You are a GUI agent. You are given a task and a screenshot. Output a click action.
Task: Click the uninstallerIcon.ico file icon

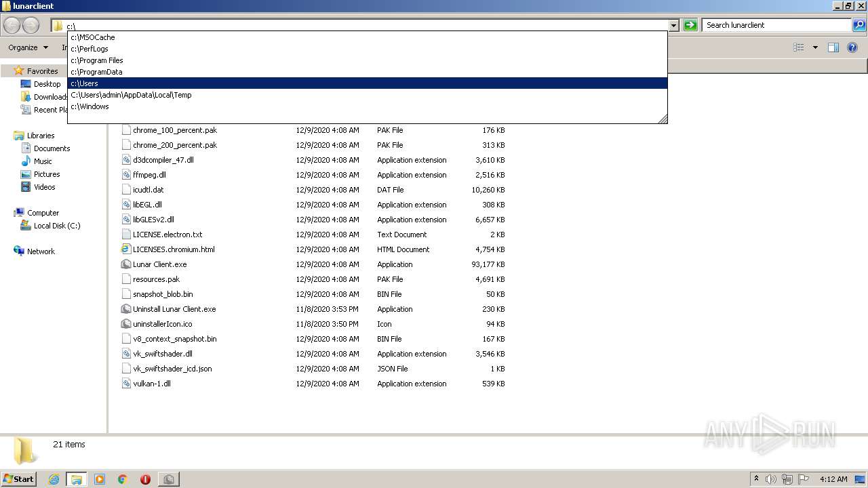pyautogui.click(x=126, y=324)
